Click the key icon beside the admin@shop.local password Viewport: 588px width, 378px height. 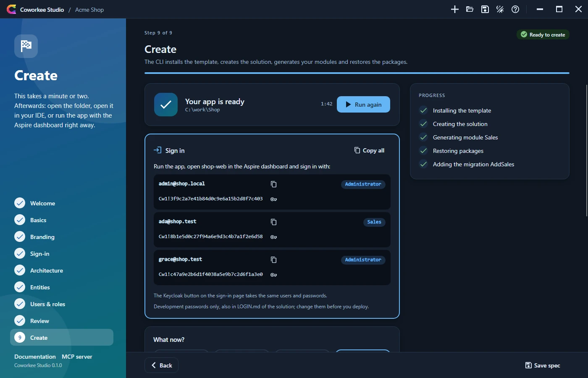pos(273,199)
